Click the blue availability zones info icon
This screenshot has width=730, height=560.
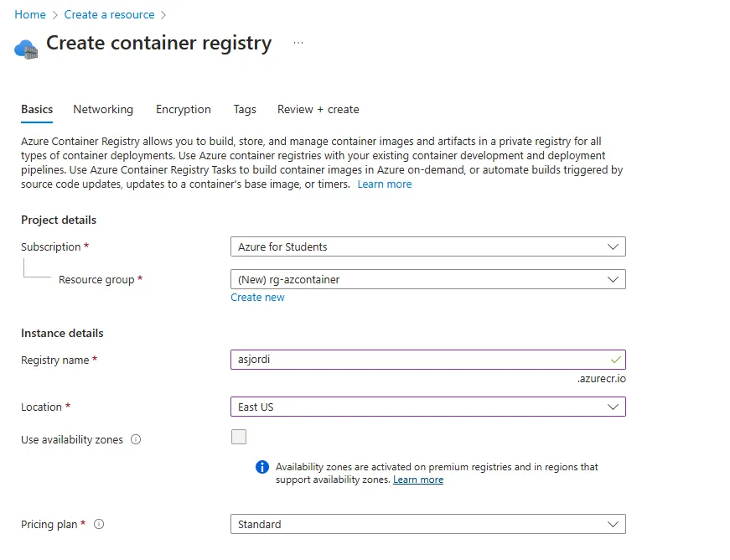[262, 467]
